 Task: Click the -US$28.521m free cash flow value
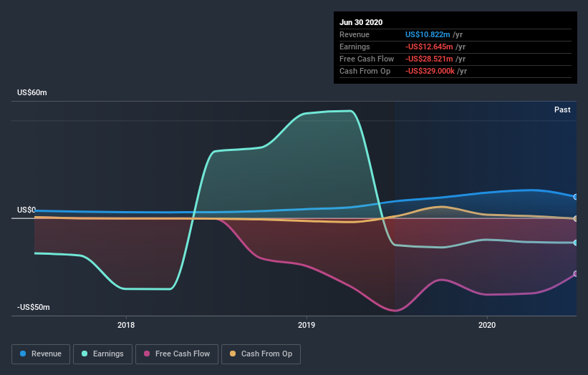tap(429, 59)
